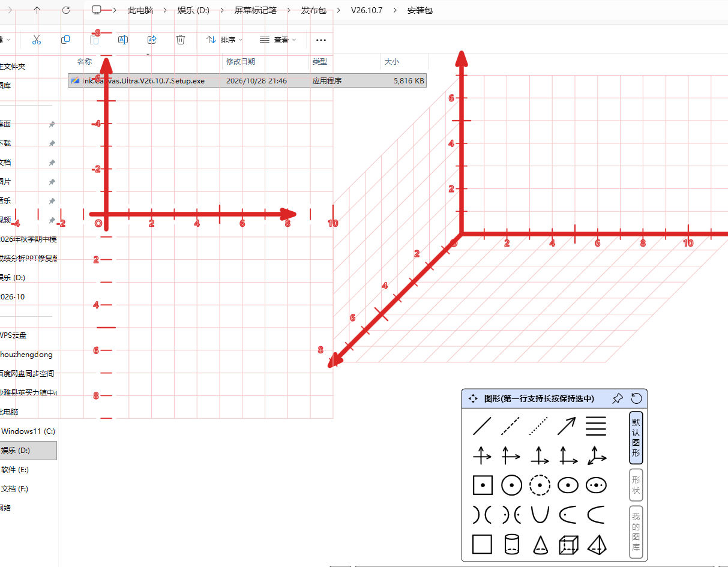Switch to the 默认图形 tab
The image size is (728, 567).
tap(636, 437)
